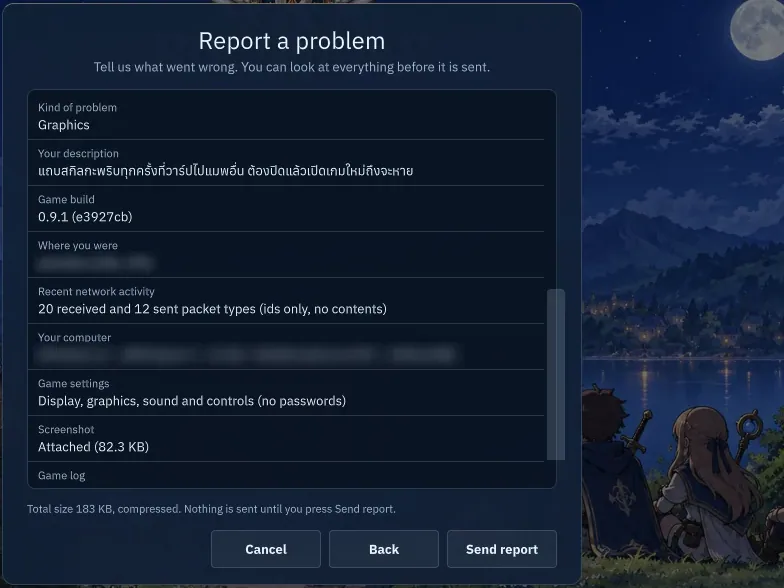Screen dimensions: 784x588
Task: Select the Recent network activity label
Action: click(x=96, y=292)
